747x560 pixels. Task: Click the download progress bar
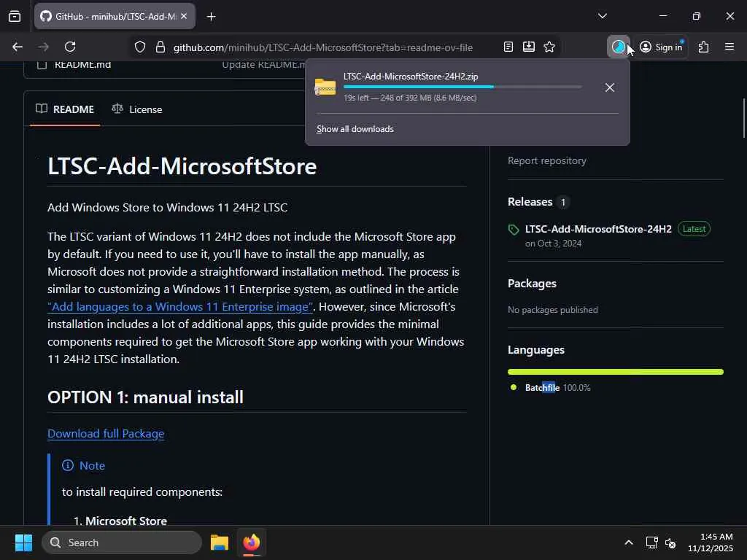point(462,87)
